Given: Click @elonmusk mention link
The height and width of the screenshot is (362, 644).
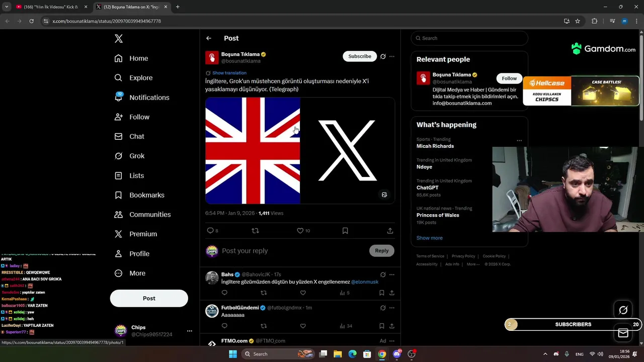Looking at the screenshot, I should pos(365,282).
